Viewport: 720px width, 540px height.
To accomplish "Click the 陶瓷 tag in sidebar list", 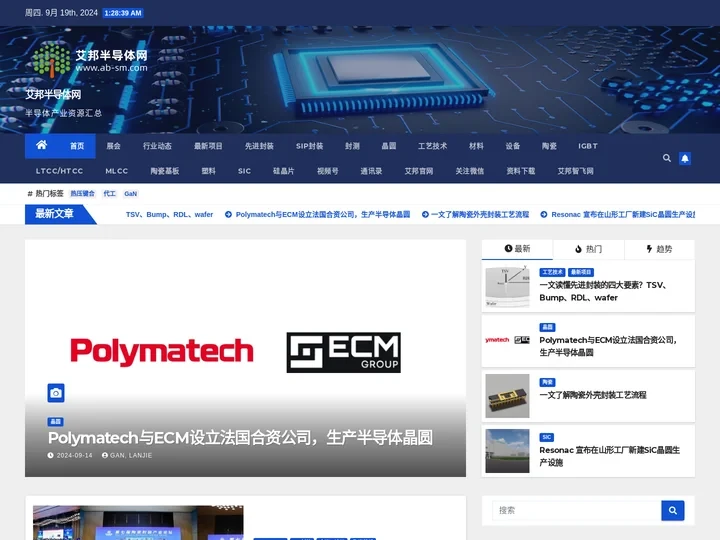I will coord(547,382).
